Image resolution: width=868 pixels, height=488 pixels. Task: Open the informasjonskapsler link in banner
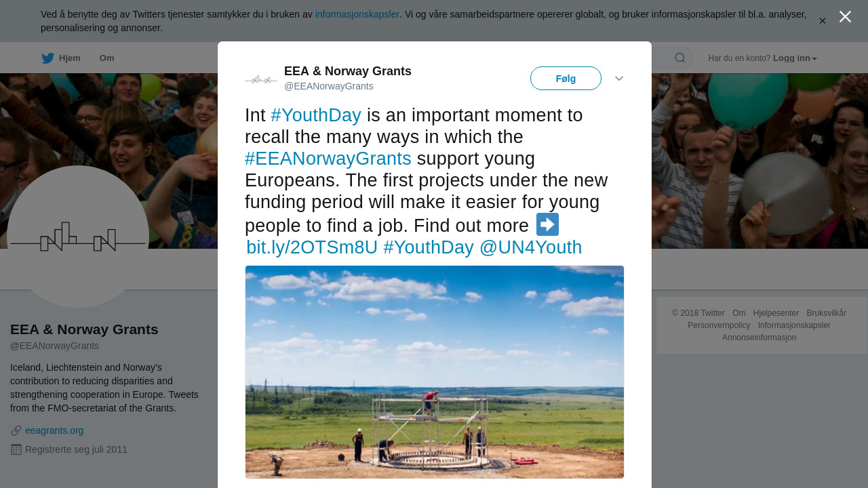pyautogui.click(x=357, y=14)
